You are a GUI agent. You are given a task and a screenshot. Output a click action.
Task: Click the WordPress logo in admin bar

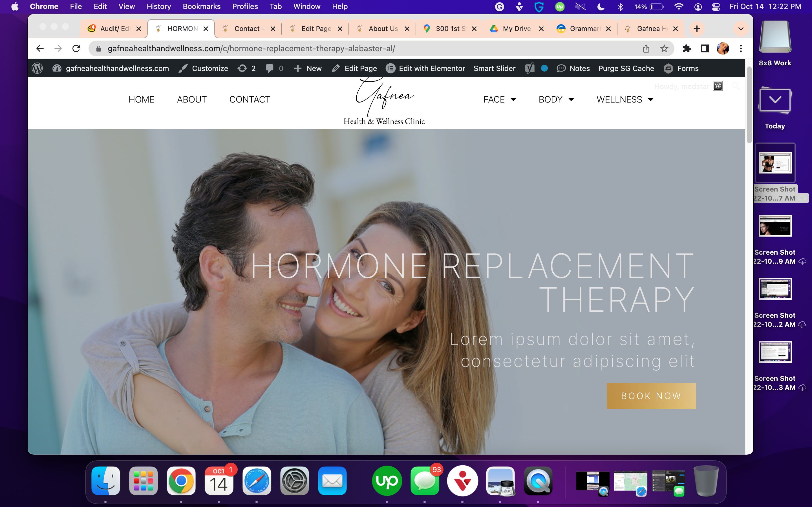point(37,68)
